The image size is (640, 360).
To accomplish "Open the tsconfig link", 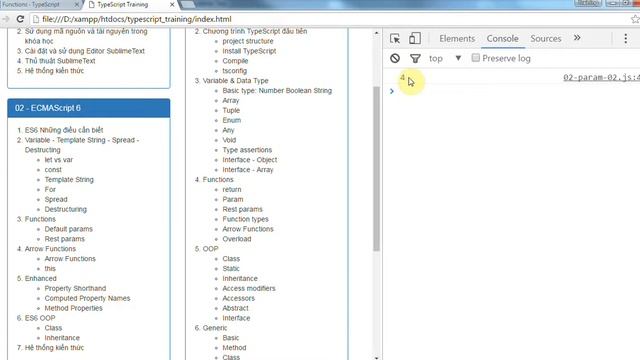I will [235, 71].
